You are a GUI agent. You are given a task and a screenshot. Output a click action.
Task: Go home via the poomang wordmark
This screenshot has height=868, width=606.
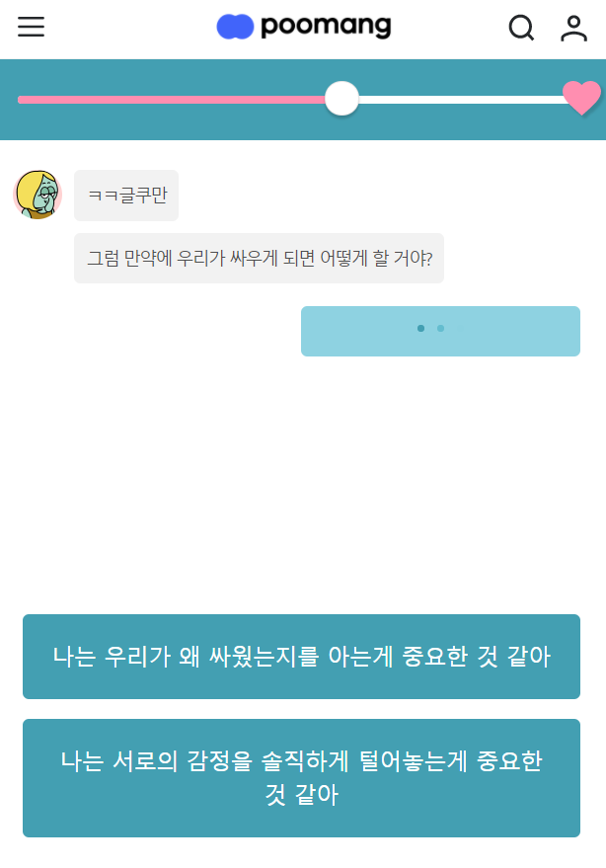[326, 27]
